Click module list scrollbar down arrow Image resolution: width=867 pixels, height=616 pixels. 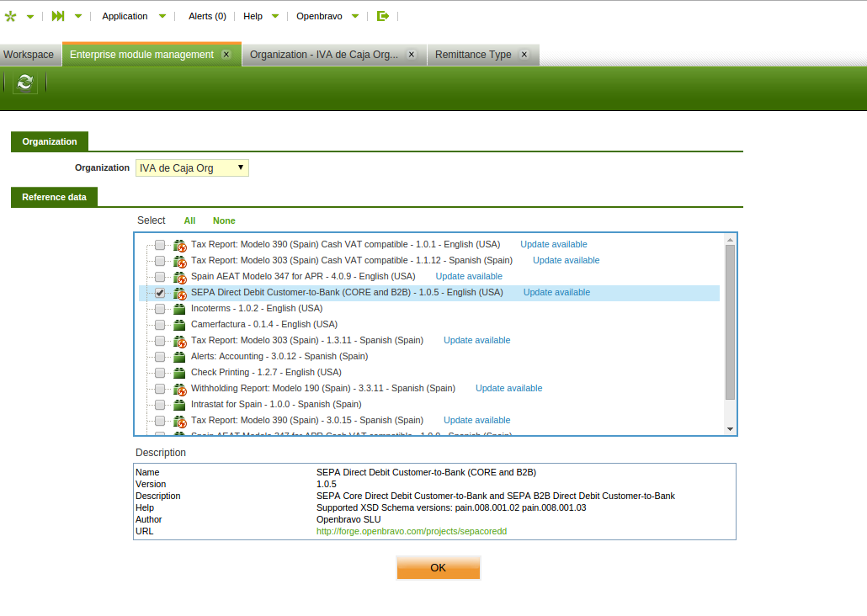coord(730,429)
